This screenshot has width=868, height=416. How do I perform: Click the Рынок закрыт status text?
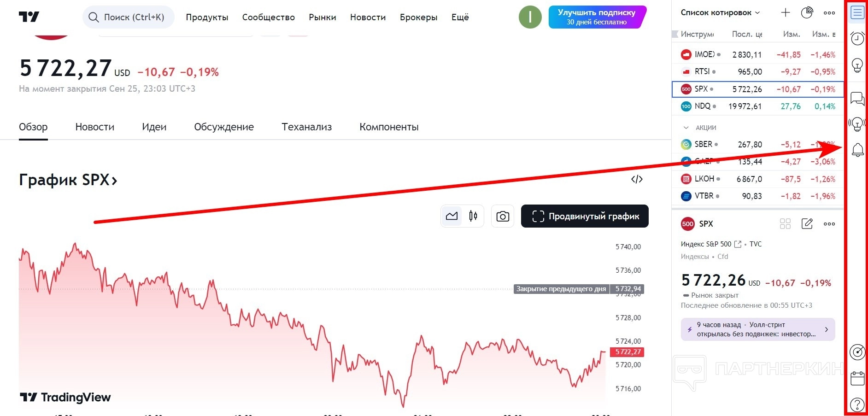point(715,295)
